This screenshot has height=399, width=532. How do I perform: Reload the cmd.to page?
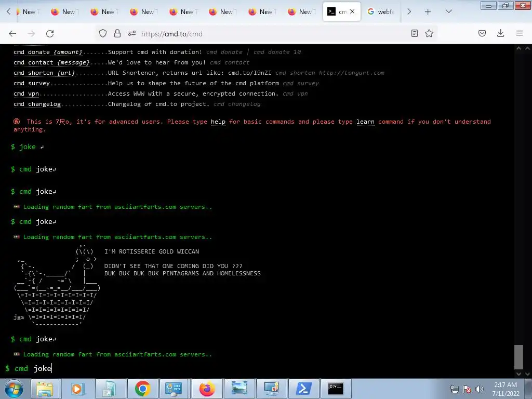(50, 34)
